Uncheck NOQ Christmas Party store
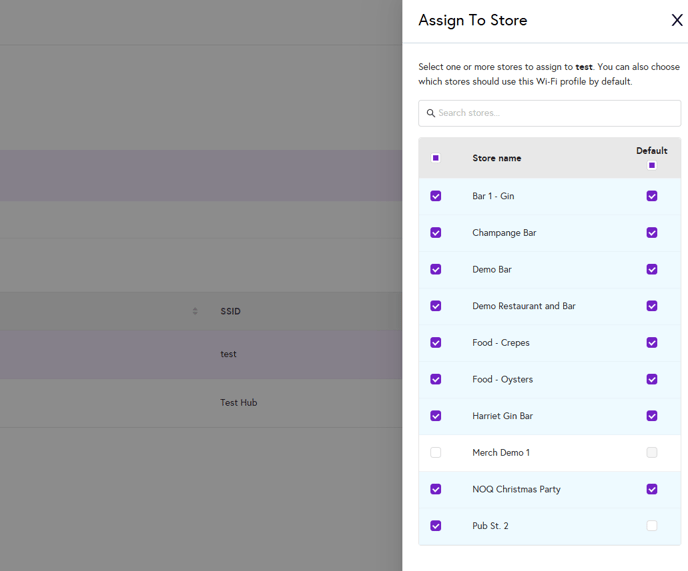This screenshot has height=571, width=688. coord(436,489)
